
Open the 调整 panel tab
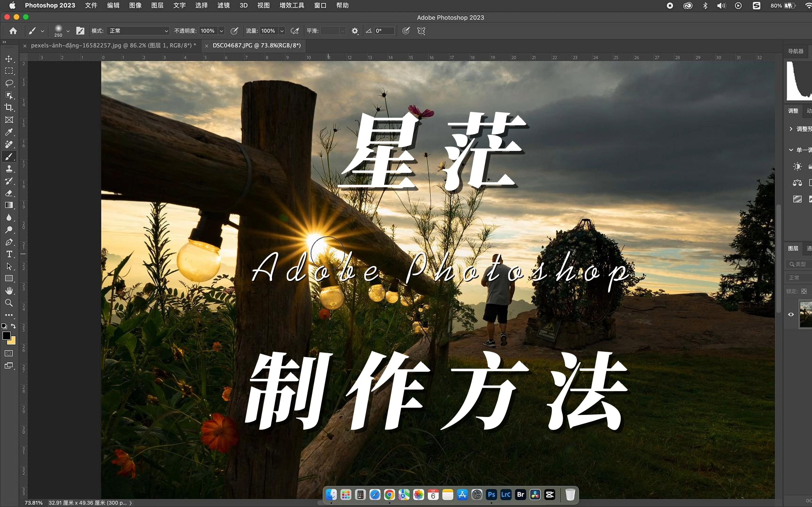coord(793,111)
